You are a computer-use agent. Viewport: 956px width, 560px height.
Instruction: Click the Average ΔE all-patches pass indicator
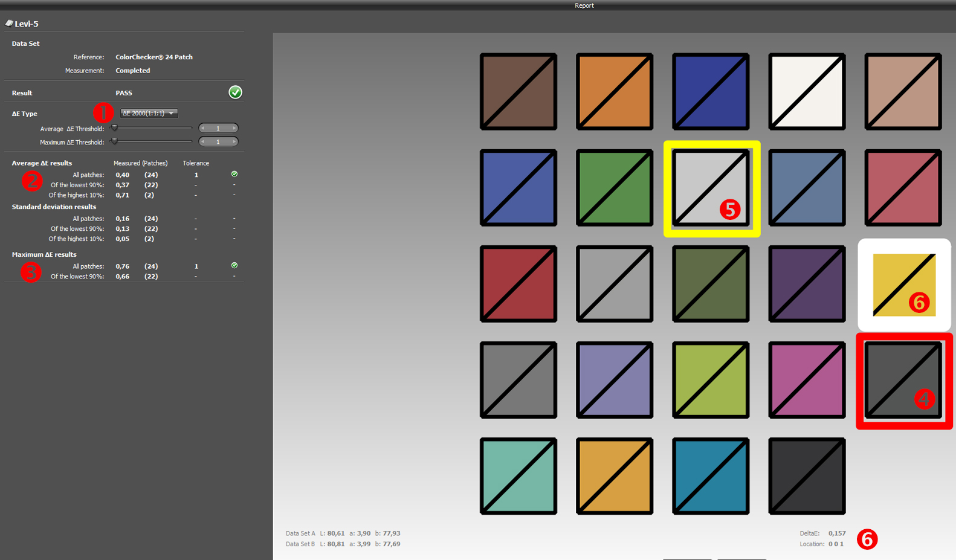click(234, 174)
